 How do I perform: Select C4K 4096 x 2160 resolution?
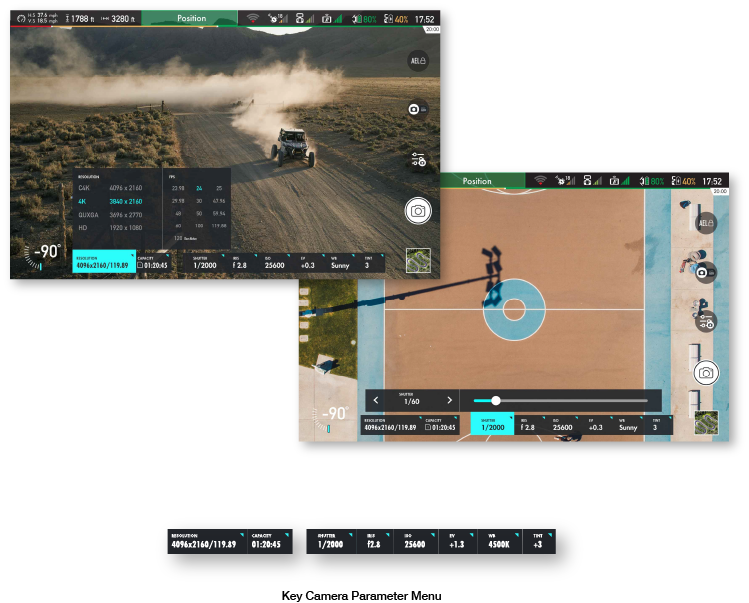[110, 188]
